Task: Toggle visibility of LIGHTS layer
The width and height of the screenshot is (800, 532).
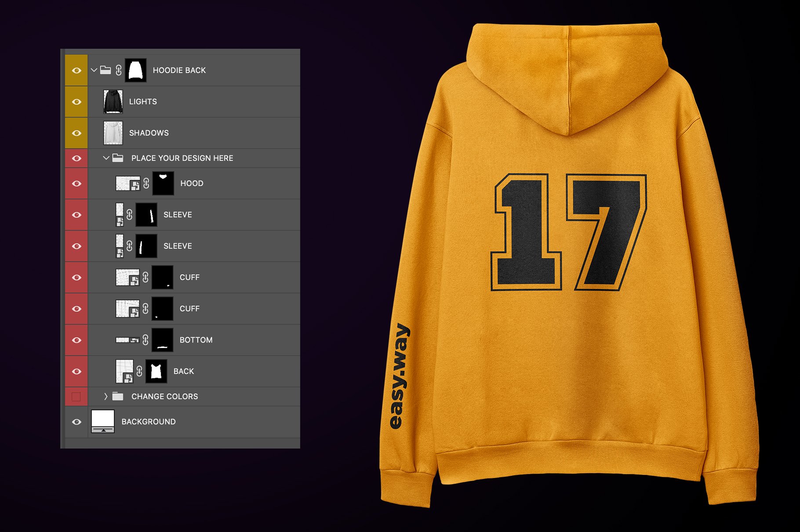Action: pos(76,101)
